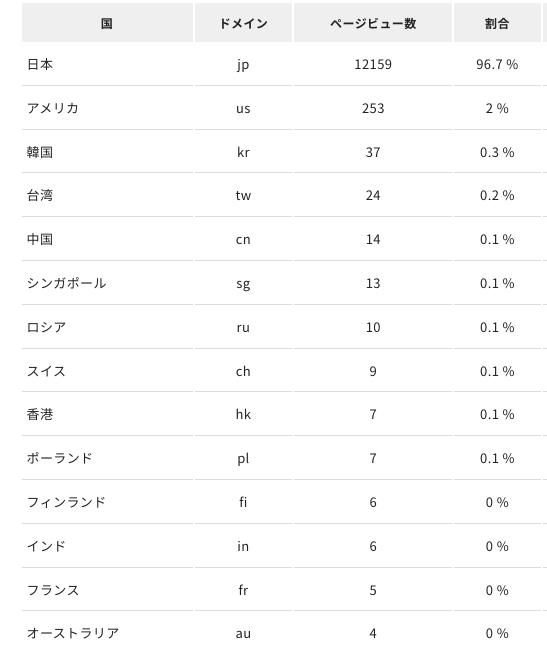Click the 割合 column header
This screenshot has width=547, height=648.
497,23
